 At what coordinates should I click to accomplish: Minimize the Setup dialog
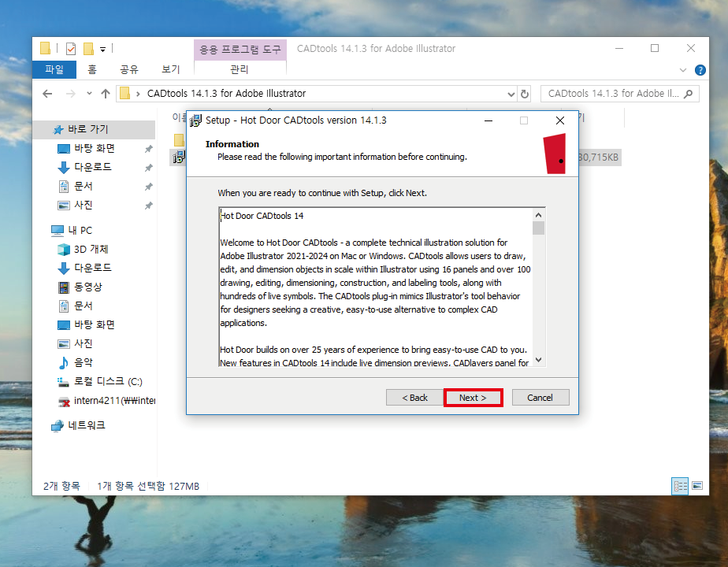[488, 120]
